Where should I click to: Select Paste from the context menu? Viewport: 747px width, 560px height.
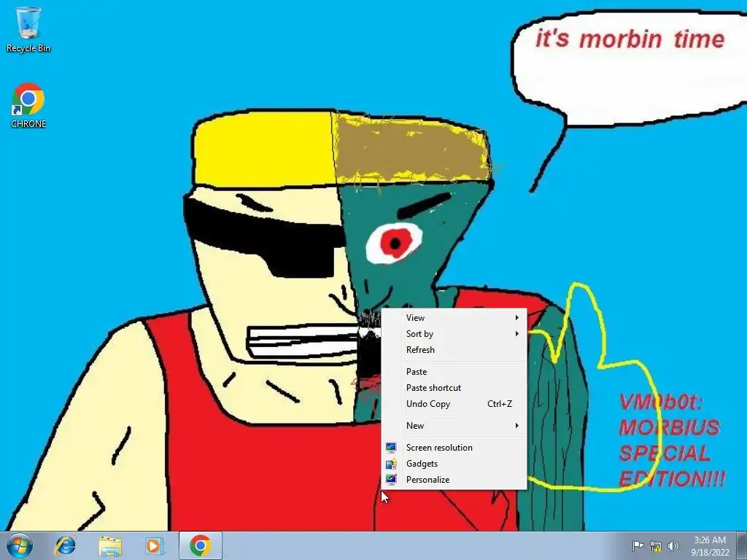[x=454, y=372]
